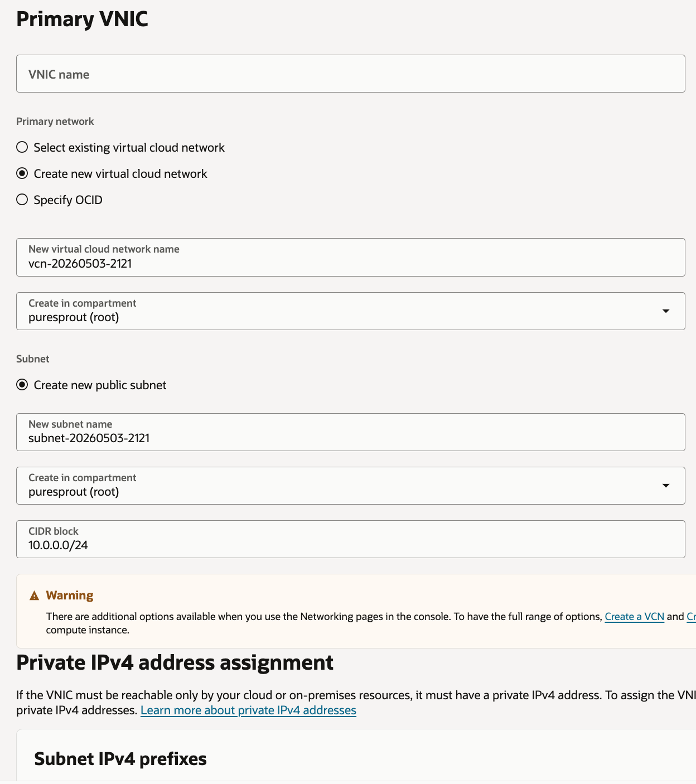Click the Subnet IPv4 prefixes heading
Viewport: 696px width, 784px height.
point(120,759)
